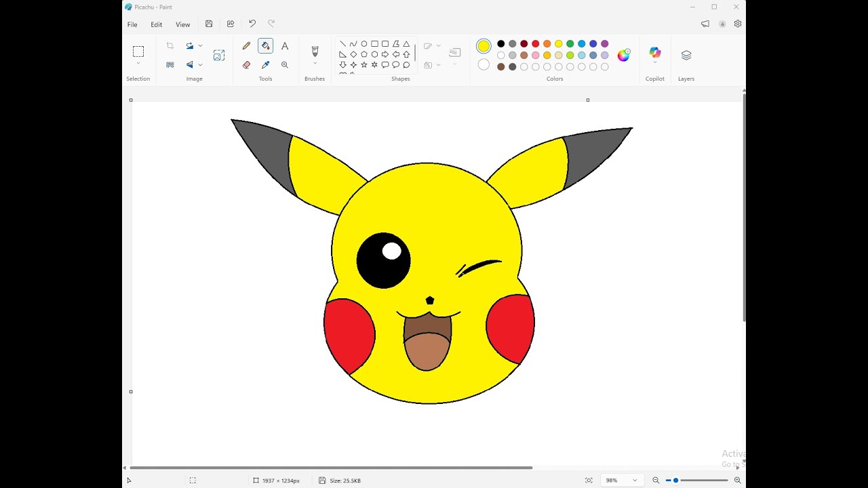The height and width of the screenshot is (488, 868).
Task: Expand the Copilot dropdown arrow
Action: (x=655, y=63)
